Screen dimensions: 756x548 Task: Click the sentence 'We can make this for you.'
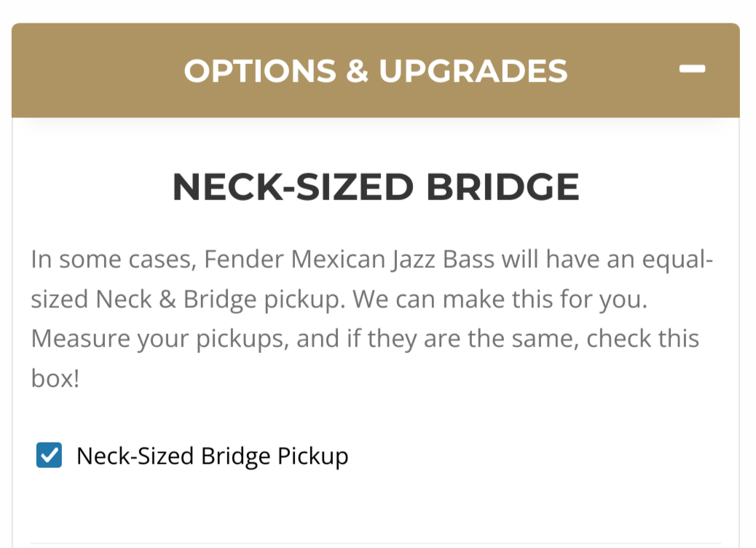pyautogui.click(x=500, y=299)
